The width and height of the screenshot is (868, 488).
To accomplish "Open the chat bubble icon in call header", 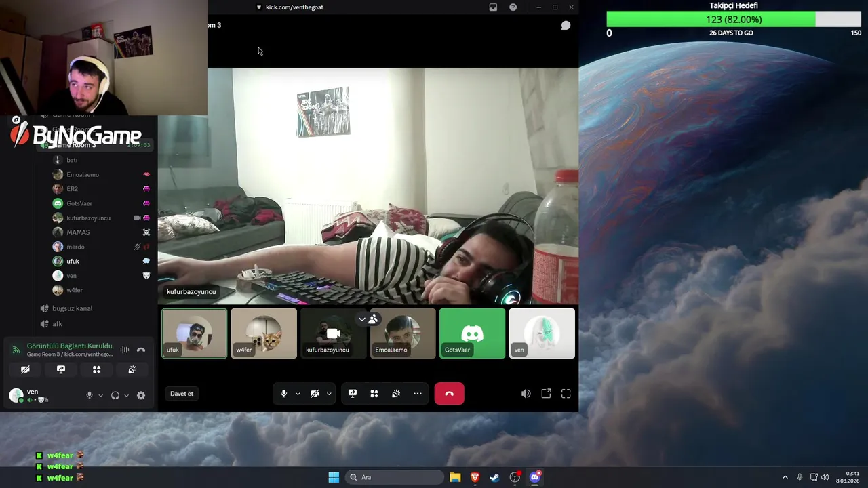I will [566, 26].
